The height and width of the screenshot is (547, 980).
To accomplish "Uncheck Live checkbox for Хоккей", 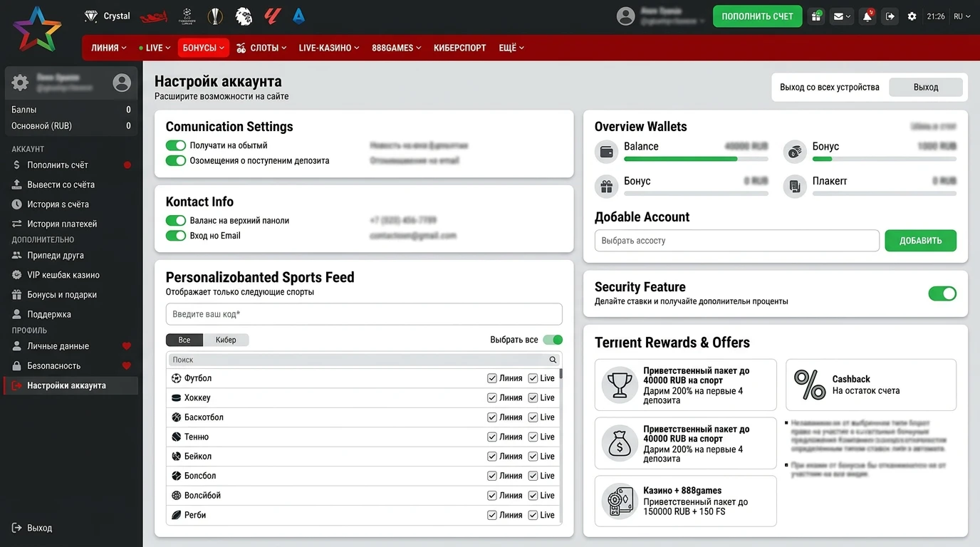I will pos(533,397).
